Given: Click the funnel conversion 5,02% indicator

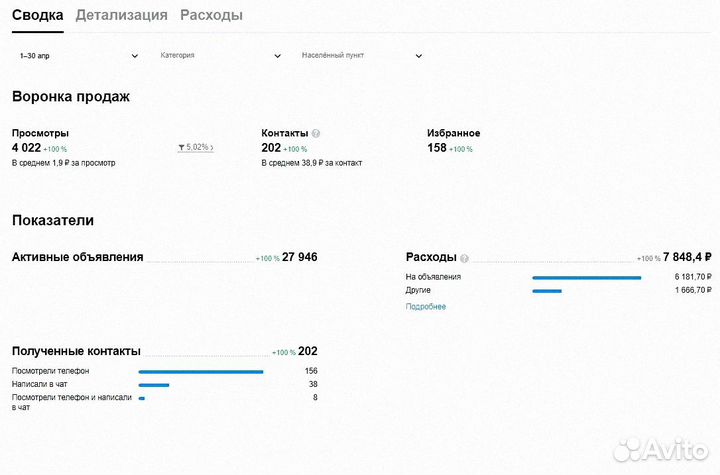Looking at the screenshot, I should (x=196, y=147).
